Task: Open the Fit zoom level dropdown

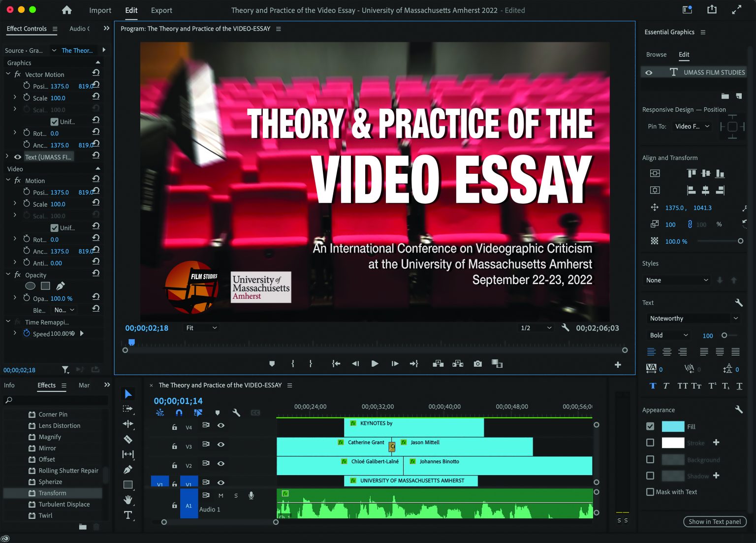Action: pyautogui.click(x=200, y=327)
